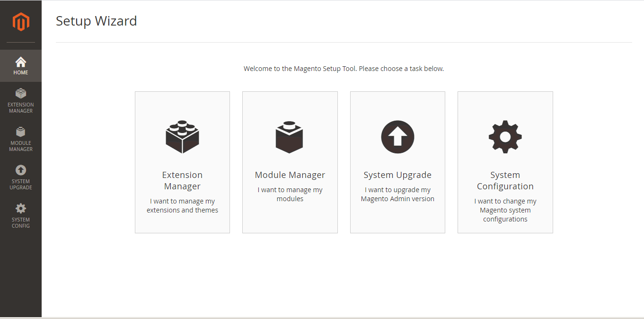Select the System Configuration card

click(505, 162)
